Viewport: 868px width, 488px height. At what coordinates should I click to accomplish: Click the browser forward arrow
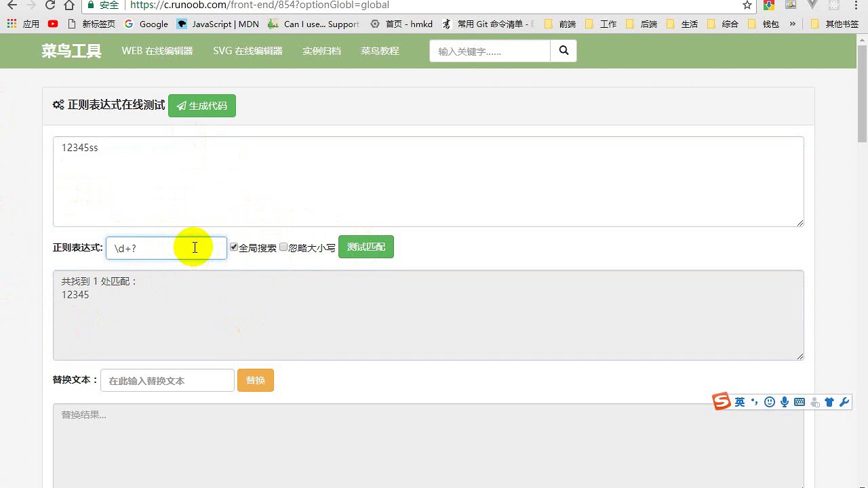(x=31, y=5)
